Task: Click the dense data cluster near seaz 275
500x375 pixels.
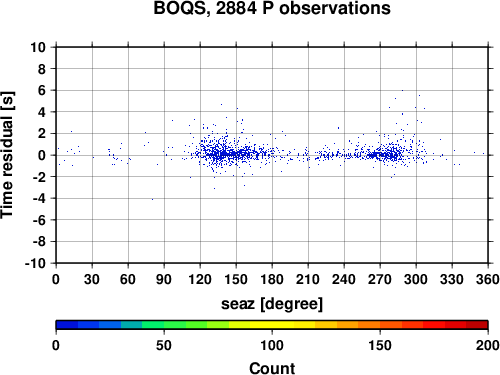Action: 387,155
